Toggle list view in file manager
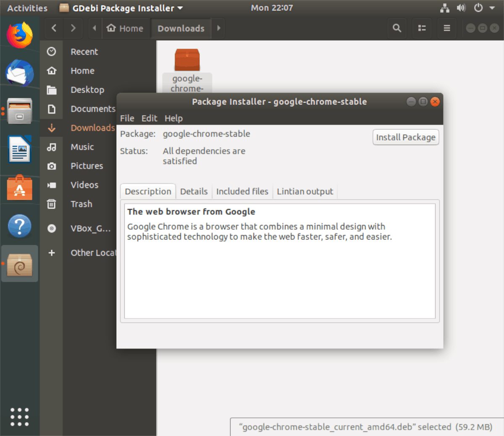Image resolution: width=504 pixels, height=436 pixels. pyautogui.click(x=422, y=28)
